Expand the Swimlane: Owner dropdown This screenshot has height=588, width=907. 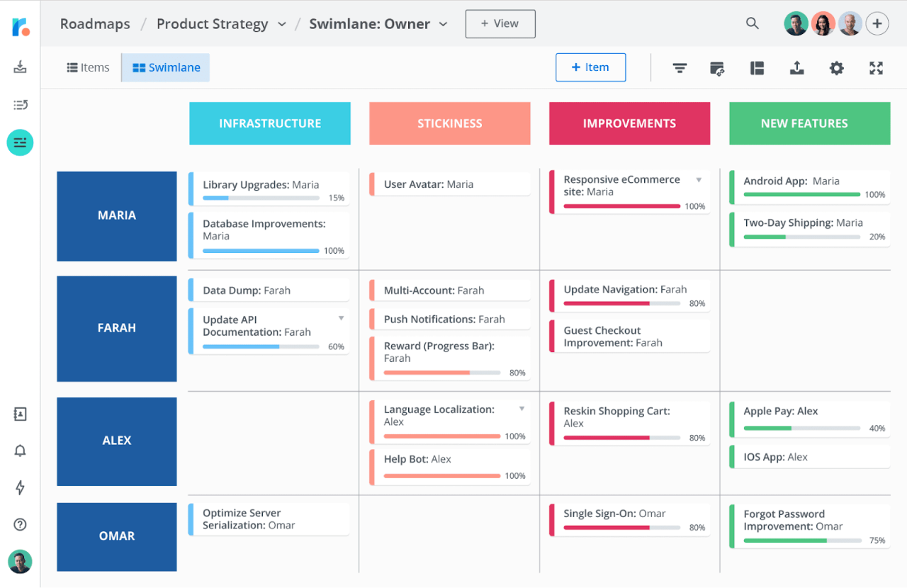444,23
